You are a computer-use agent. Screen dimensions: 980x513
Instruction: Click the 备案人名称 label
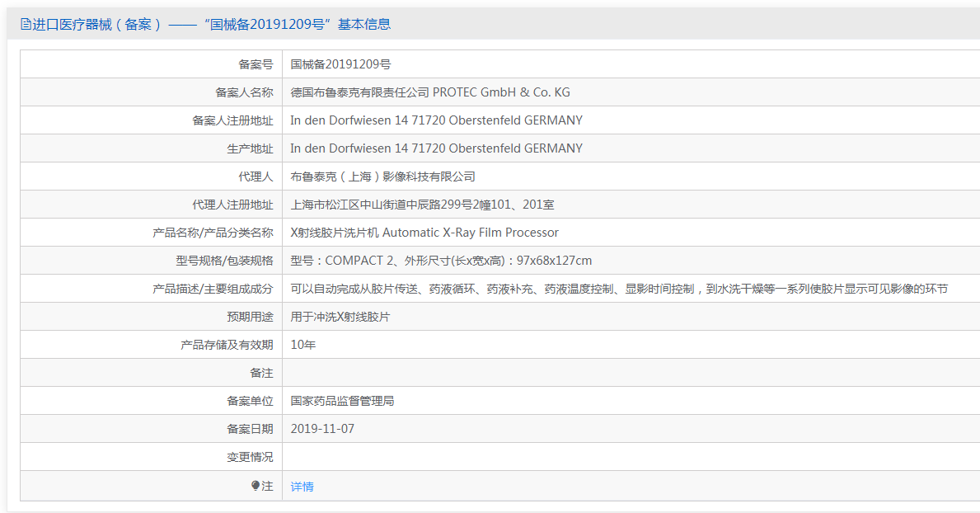coord(244,92)
